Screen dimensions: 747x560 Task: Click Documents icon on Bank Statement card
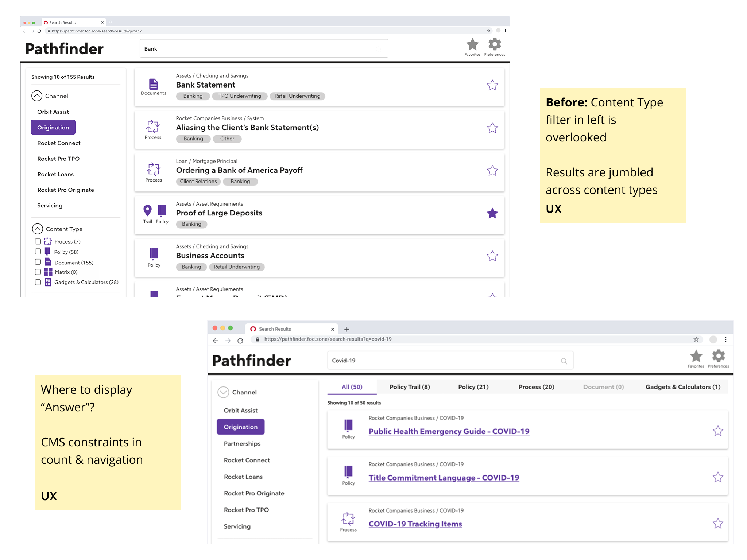[x=154, y=85]
